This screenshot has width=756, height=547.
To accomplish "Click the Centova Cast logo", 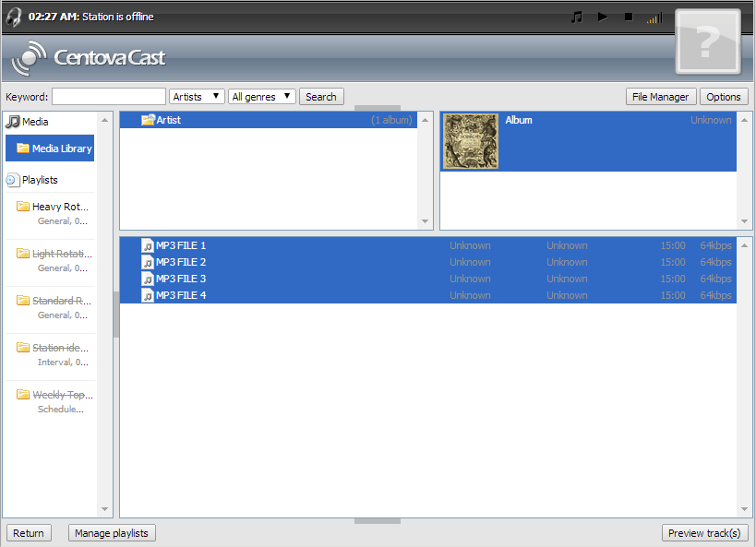I will [89, 58].
